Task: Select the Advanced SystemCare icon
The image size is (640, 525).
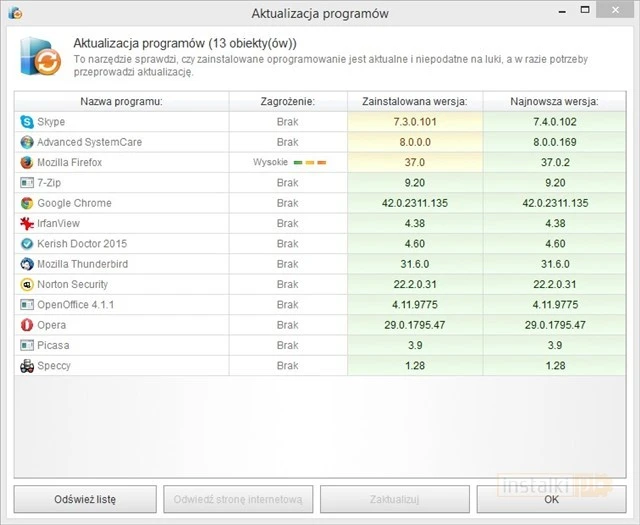Action: click(27, 142)
